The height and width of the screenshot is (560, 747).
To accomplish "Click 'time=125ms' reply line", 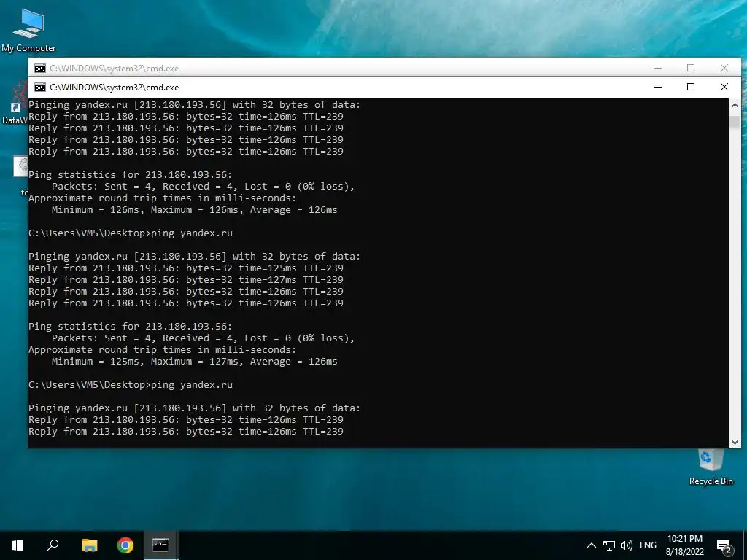I will point(186,268).
